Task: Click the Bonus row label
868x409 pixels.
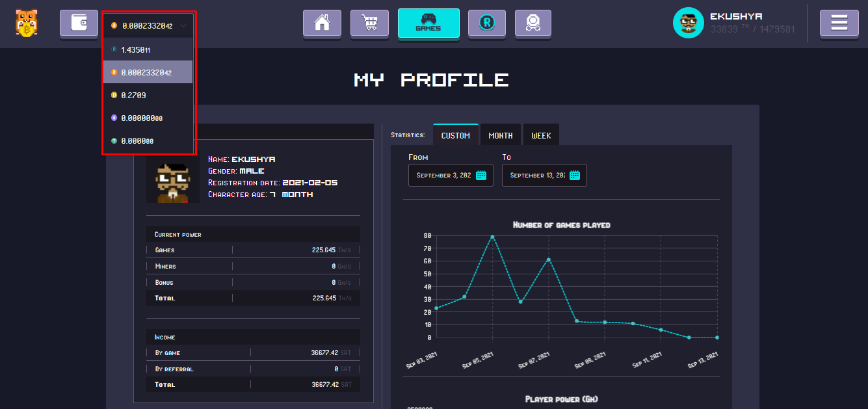Action: tap(164, 282)
